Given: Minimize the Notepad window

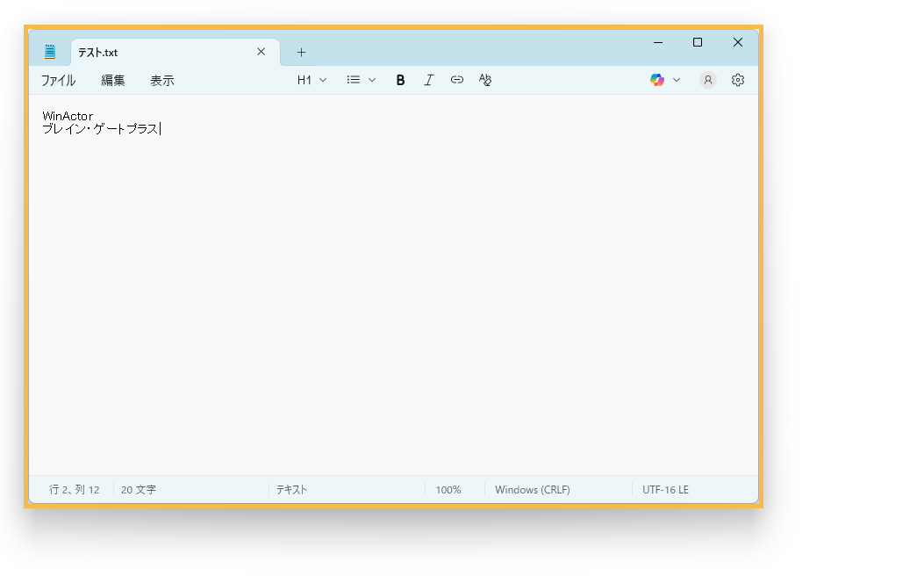Looking at the screenshot, I should pyautogui.click(x=658, y=42).
